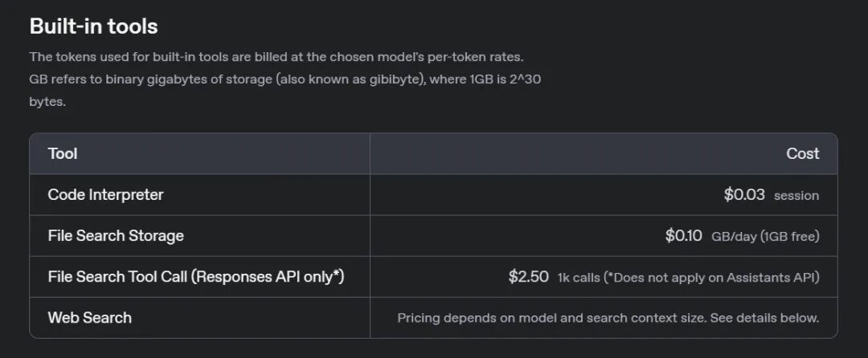Click the $2.50 tool call price
Image resolution: width=868 pixels, height=358 pixels.
[529, 277]
